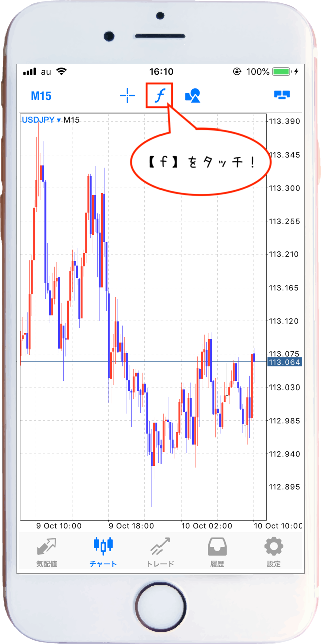Tap the 112.895 price scale label
Screen dimensions: 321x644
[x=284, y=487]
